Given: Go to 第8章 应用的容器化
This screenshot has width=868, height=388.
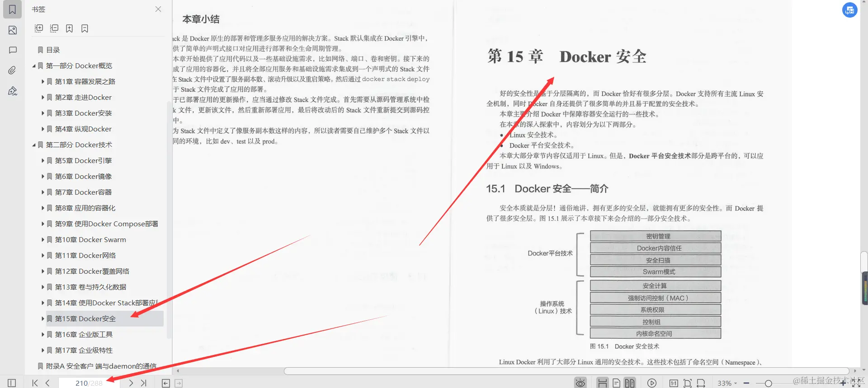Looking at the screenshot, I should pyautogui.click(x=85, y=208).
